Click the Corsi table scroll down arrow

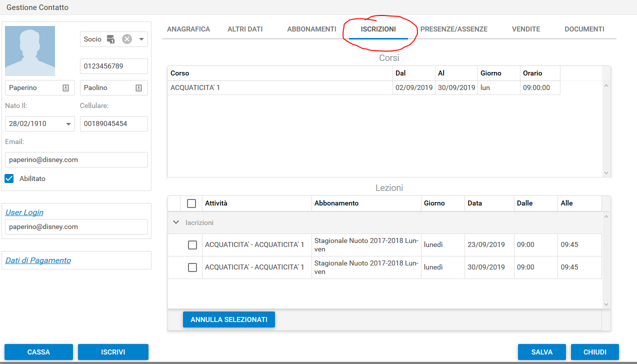click(606, 172)
